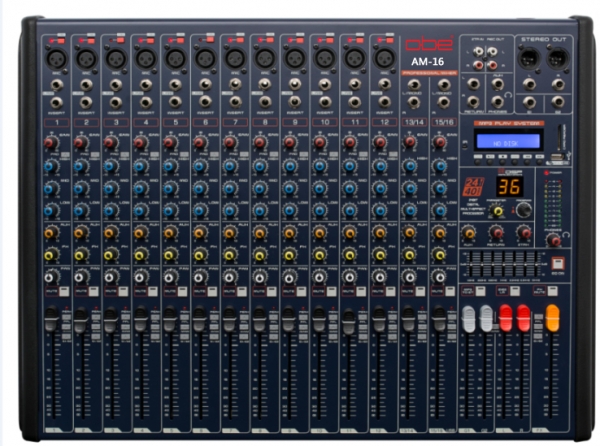Click the white PAN knob on channel 11

(x=349, y=277)
